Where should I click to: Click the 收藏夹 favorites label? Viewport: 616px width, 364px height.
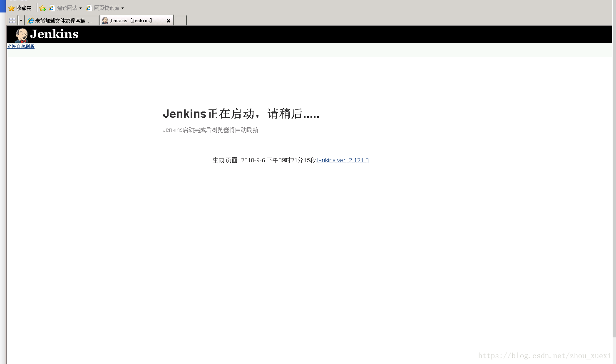point(24,8)
